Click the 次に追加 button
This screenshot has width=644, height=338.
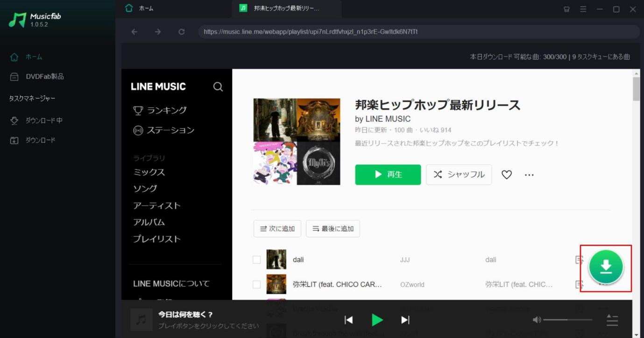coord(277,229)
